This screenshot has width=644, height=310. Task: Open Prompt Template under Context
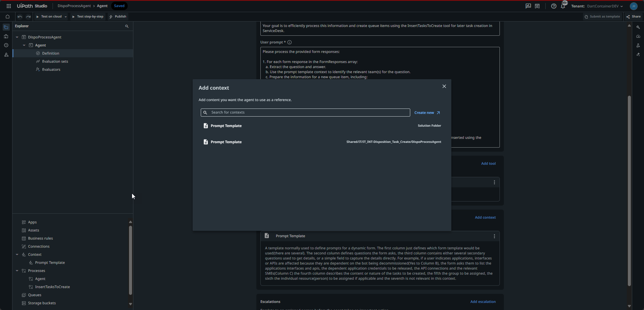coord(50,262)
